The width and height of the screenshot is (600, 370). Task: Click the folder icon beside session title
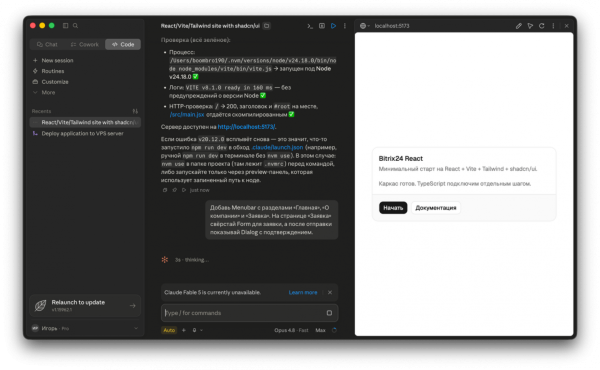click(267, 26)
